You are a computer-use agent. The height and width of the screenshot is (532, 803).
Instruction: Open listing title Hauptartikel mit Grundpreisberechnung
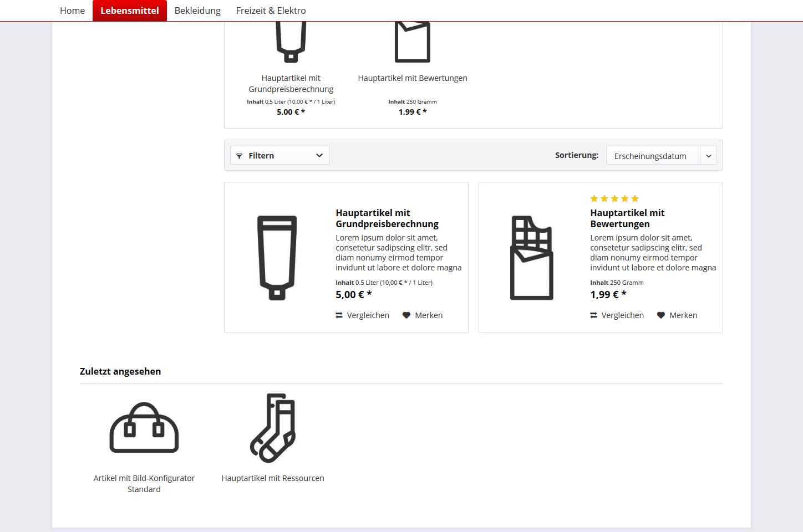(387, 218)
